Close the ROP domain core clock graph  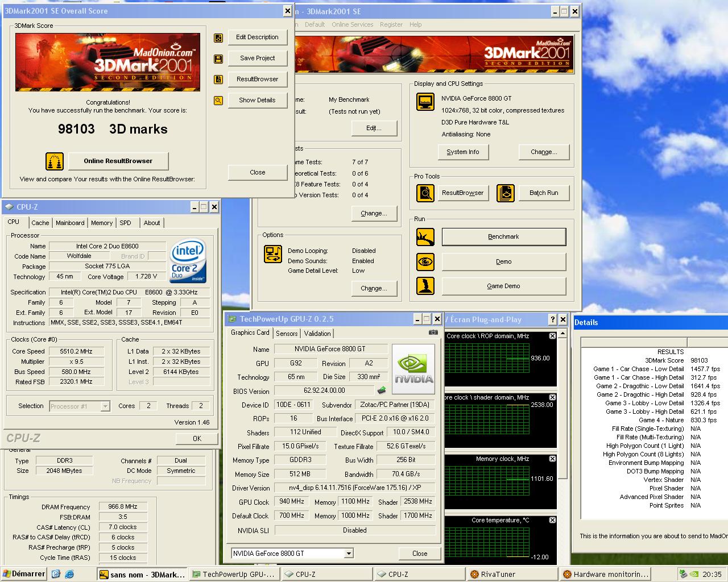(552, 336)
